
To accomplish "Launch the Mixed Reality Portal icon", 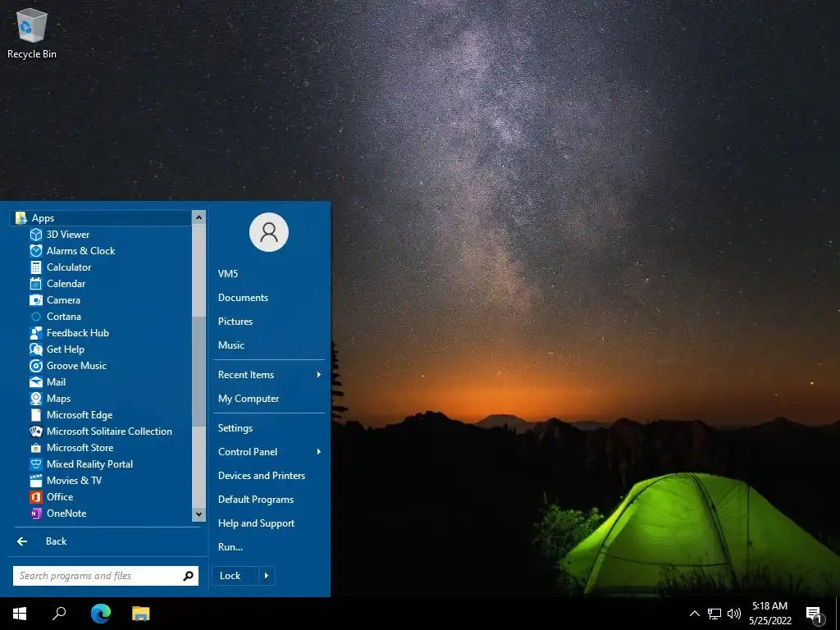I will click(x=36, y=464).
